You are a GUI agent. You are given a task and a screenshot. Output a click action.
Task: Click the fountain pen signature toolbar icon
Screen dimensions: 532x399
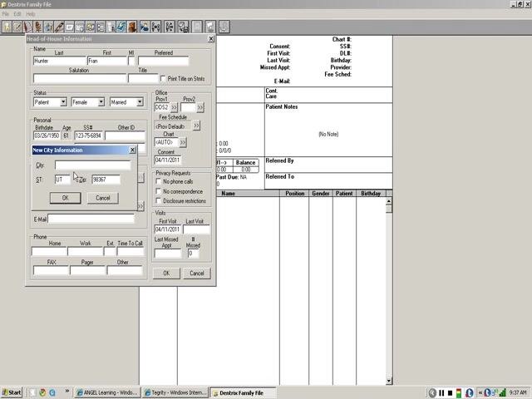point(59,27)
